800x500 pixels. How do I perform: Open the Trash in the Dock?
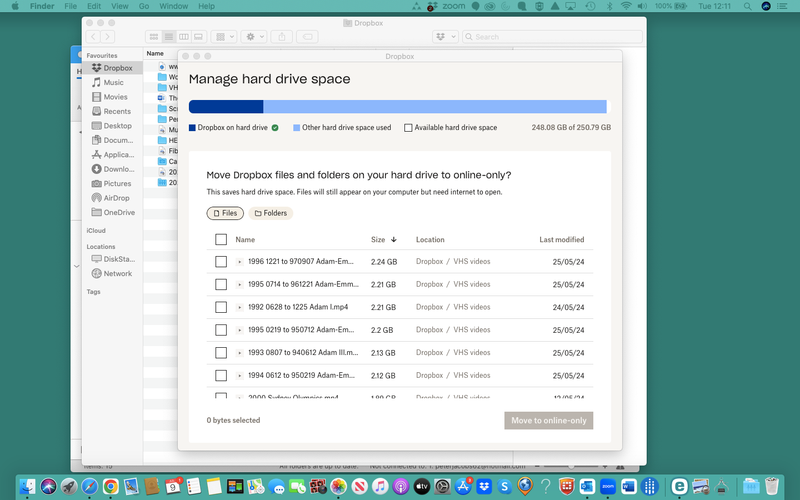click(774, 486)
